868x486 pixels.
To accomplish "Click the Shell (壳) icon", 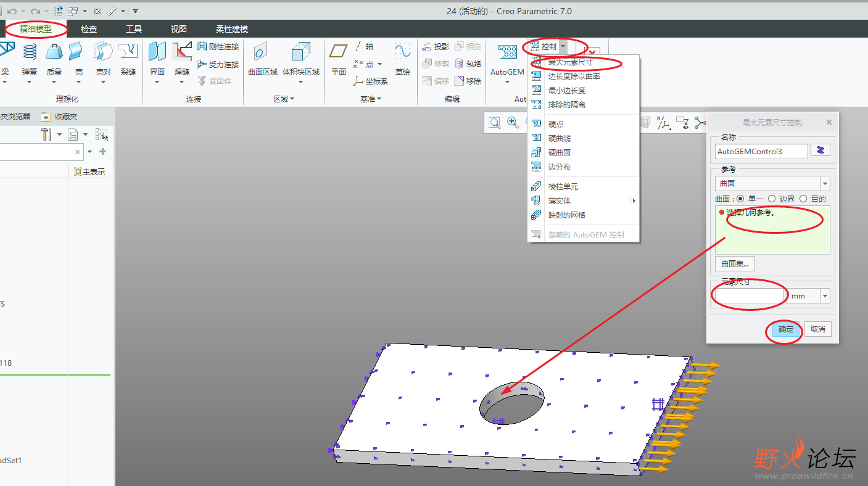I will tap(76, 52).
